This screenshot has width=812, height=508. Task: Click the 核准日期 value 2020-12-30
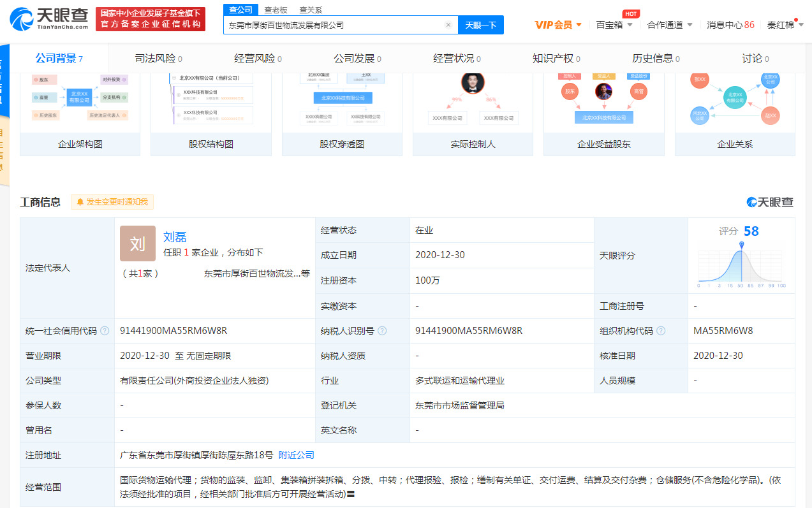718,356
